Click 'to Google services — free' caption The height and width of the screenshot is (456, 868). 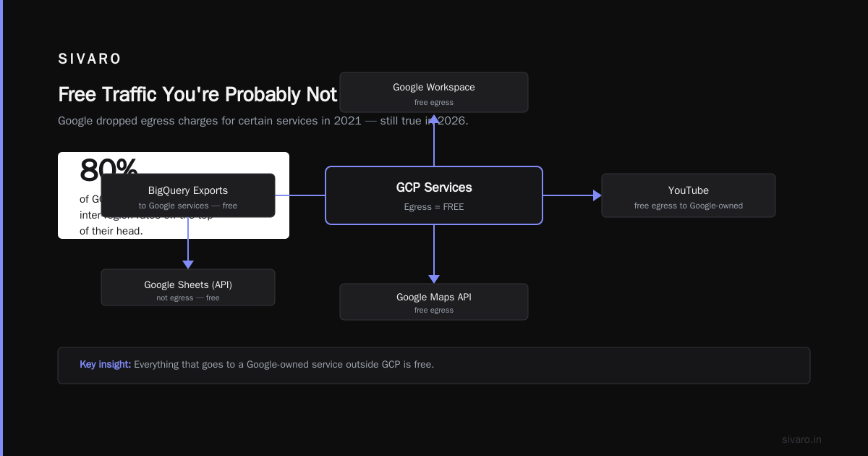click(x=188, y=206)
